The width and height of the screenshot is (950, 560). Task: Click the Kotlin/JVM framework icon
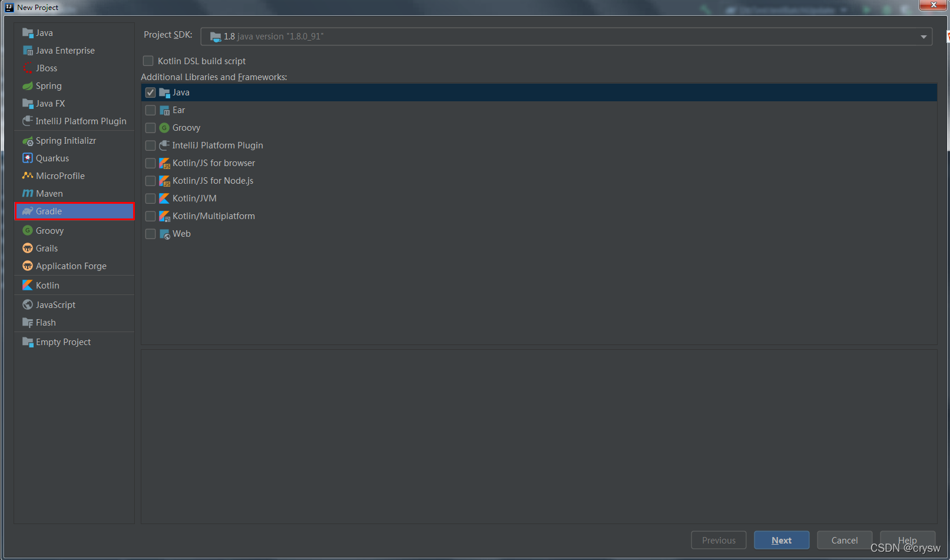[164, 198]
